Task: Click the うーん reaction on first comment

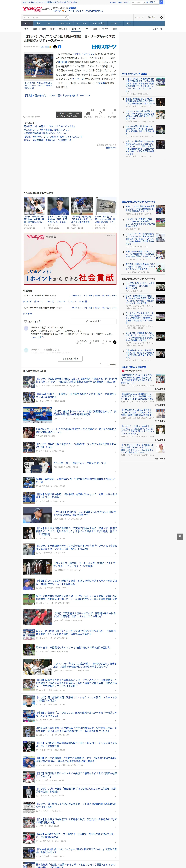Action: [107, 342]
